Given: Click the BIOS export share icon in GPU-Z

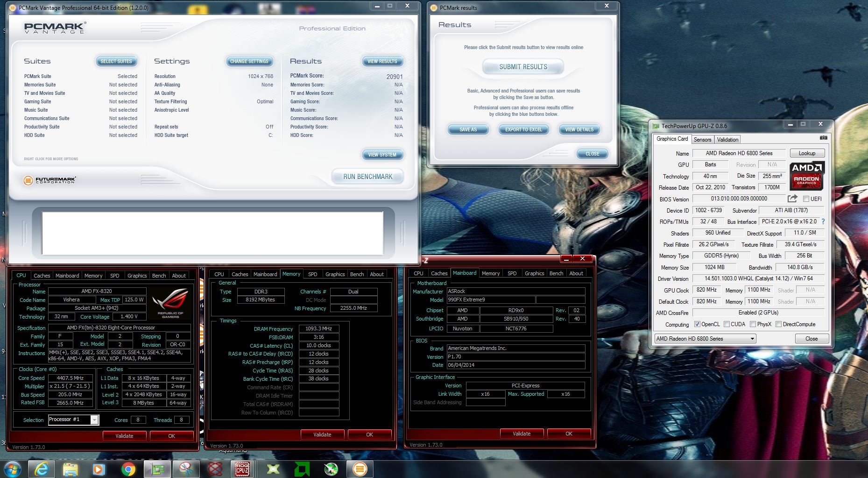Looking at the screenshot, I should [x=792, y=199].
